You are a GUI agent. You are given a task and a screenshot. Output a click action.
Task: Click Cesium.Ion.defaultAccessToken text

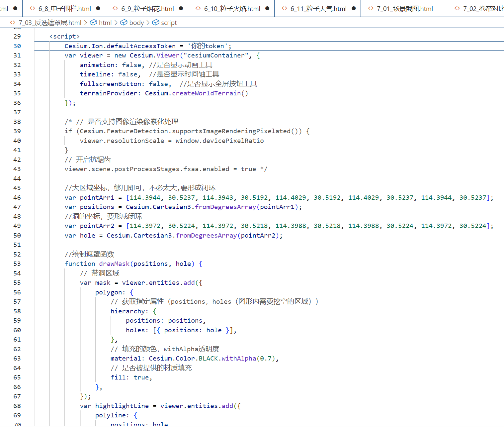click(x=120, y=46)
